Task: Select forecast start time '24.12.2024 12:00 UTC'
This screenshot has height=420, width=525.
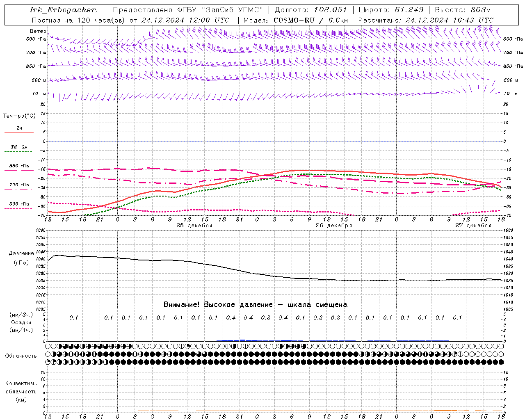Action: 185,20
